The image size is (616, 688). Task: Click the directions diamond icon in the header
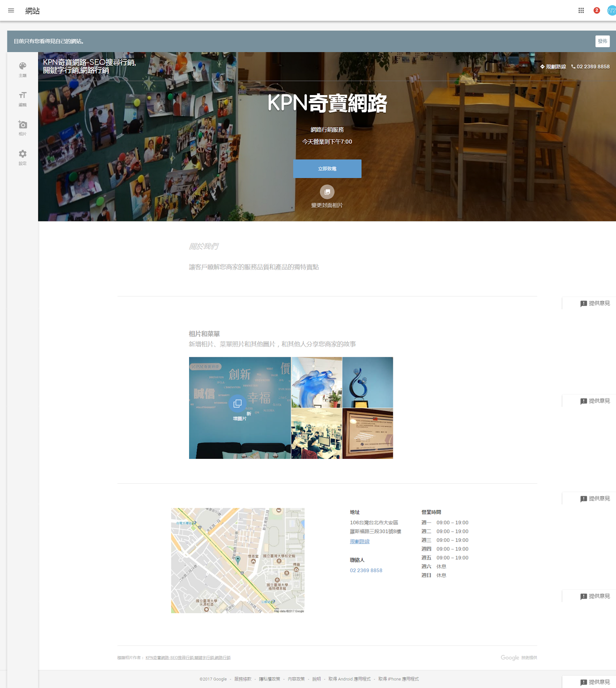point(542,67)
